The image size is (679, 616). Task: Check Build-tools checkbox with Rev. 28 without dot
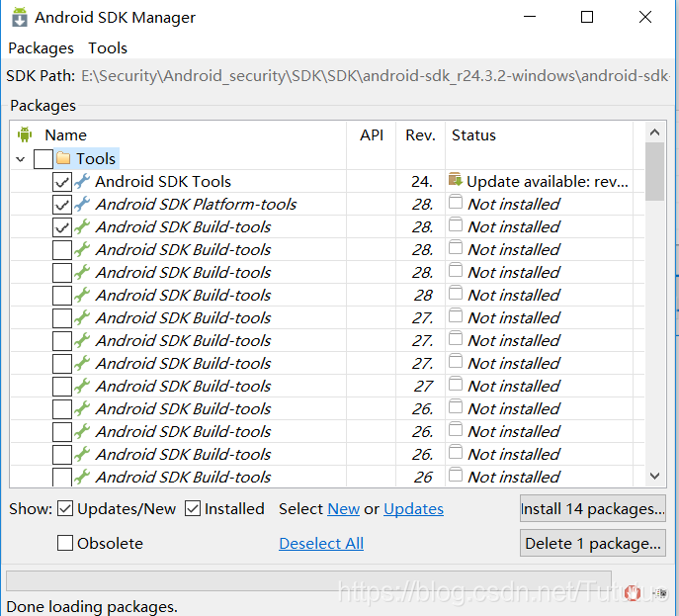pyautogui.click(x=62, y=295)
